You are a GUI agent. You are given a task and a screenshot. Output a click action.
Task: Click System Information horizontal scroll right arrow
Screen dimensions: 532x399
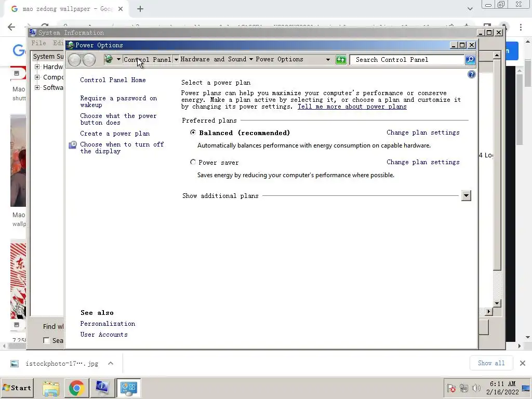click(x=488, y=312)
